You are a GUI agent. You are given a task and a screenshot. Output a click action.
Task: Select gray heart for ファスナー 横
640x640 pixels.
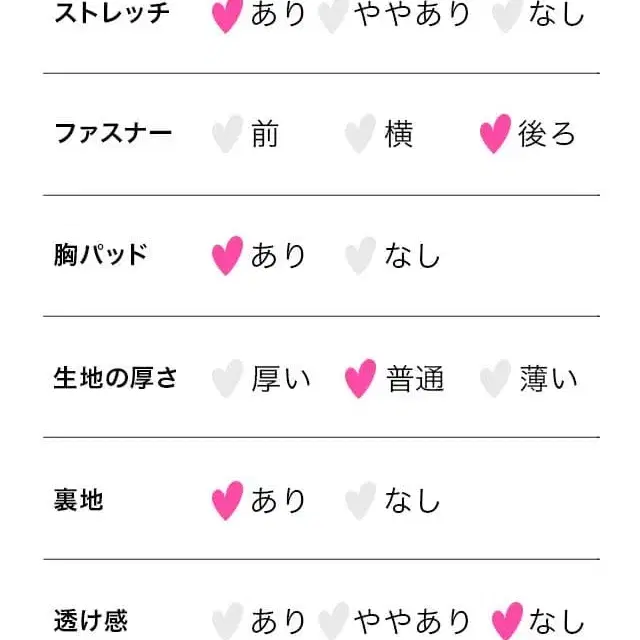pyautogui.click(x=360, y=134)
